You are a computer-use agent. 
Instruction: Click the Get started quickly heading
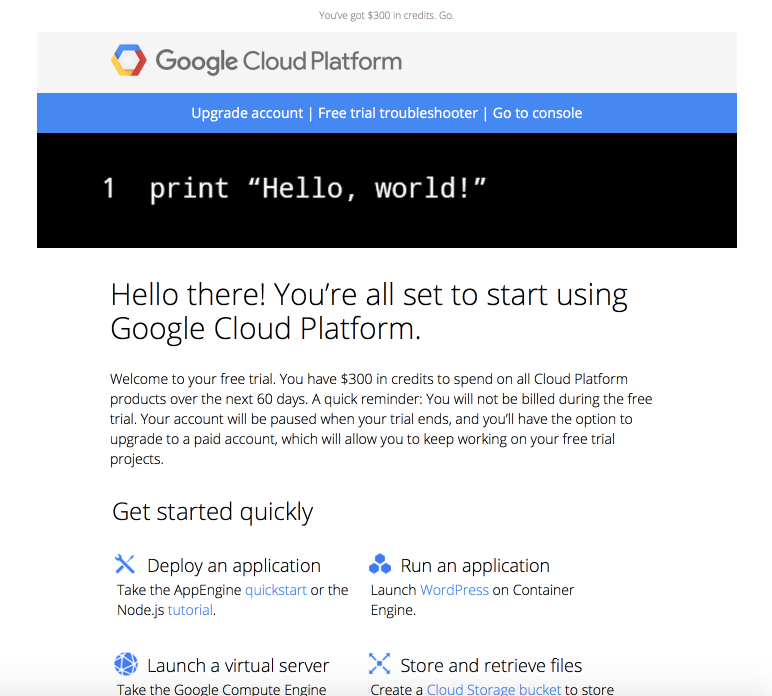pos(212,512)
